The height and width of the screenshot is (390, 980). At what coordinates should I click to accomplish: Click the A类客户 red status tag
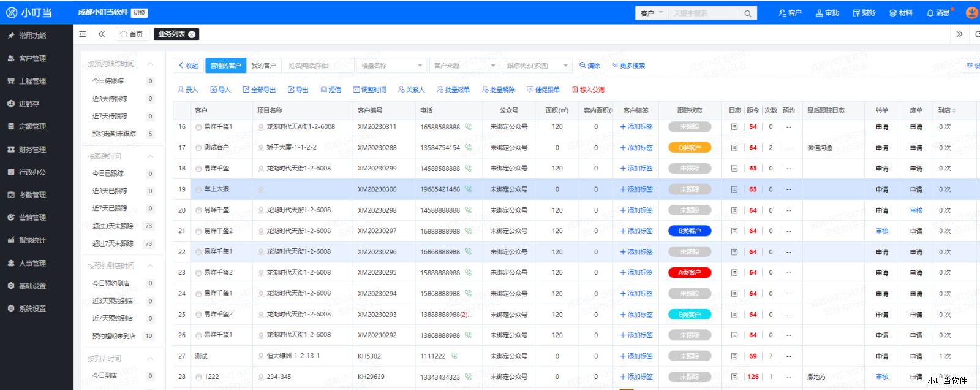[x=690, y=272]
